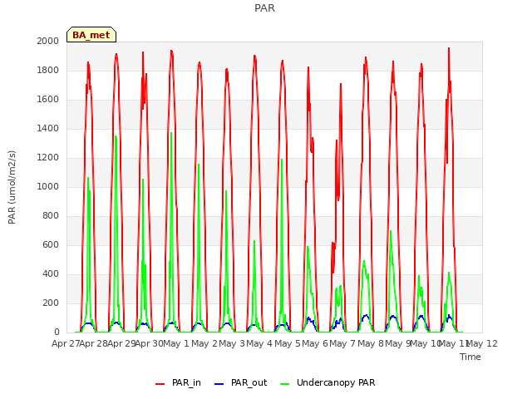Click the Apr 29 x-axis tick label
Image resolution: width=532 pixels, height=399 pixels.
point(121,343)
